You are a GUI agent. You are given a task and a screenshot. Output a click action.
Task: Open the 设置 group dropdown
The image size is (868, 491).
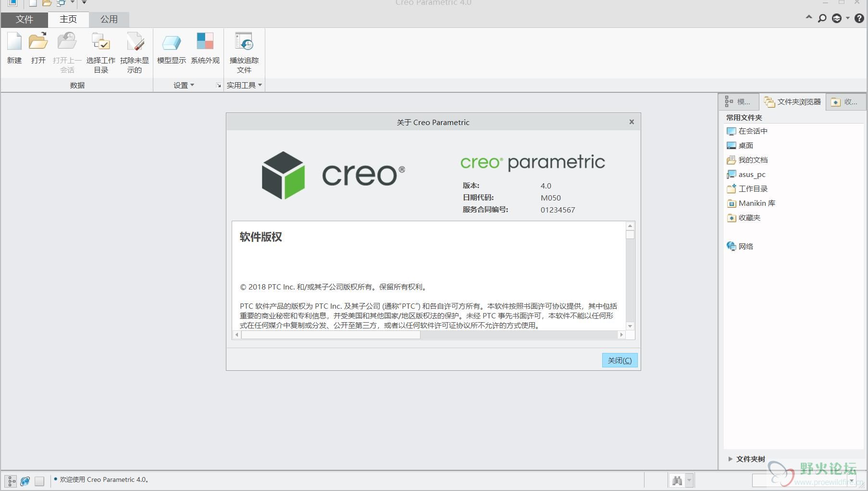184,85
